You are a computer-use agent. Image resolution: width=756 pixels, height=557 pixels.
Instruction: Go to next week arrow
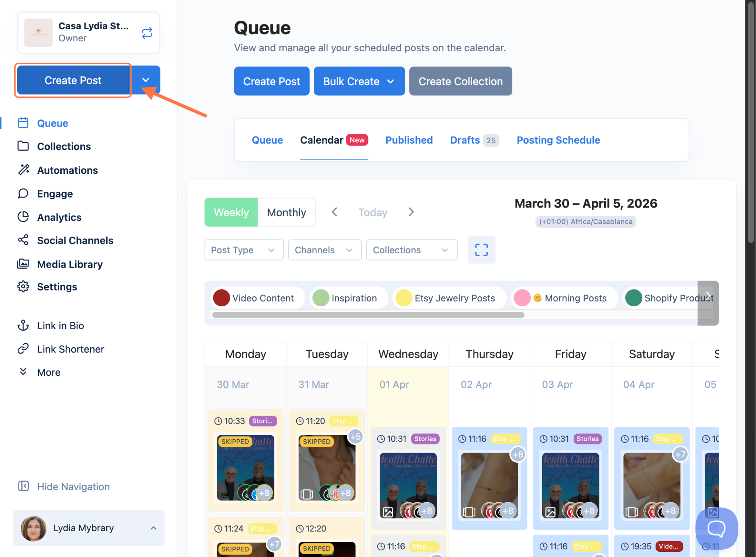pyautogui.click(x=411, y=212)
